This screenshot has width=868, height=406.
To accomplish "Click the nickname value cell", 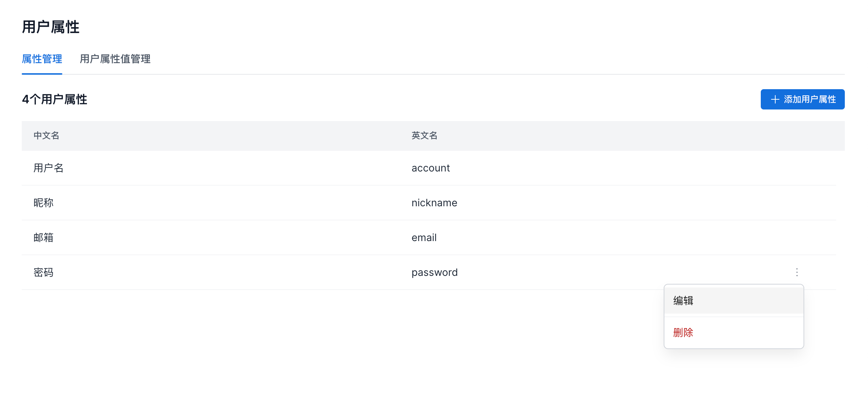I will pyautogui.click(x=434, y=203).
